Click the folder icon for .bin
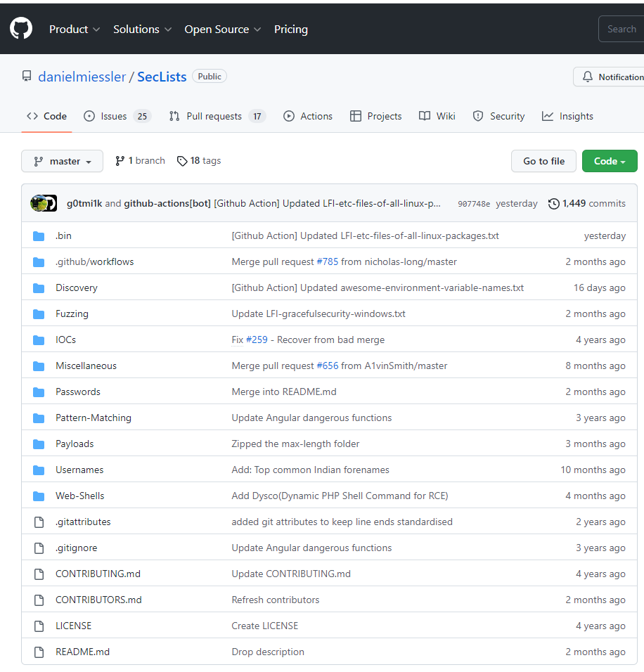Viewport: 644px width, 672px height. (x=39, y=236)
